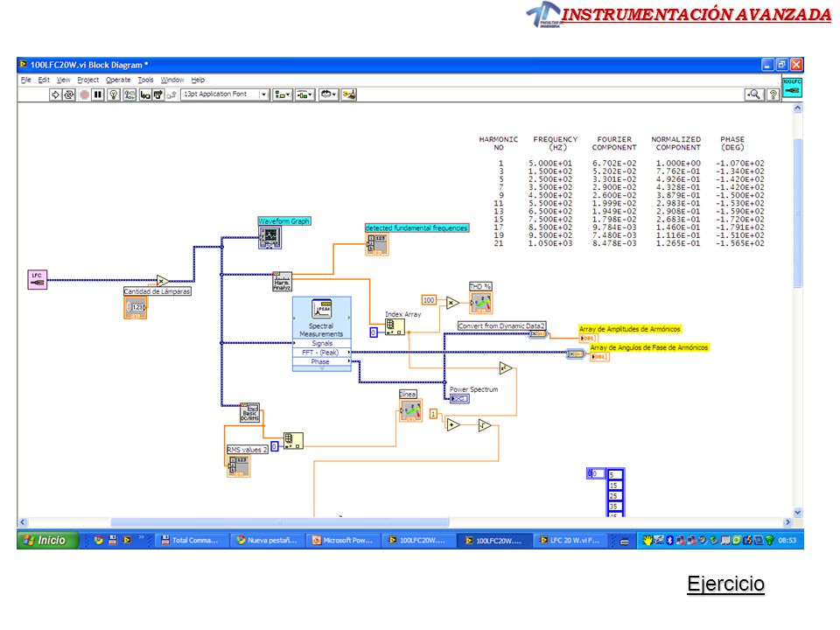Viewport: 840px width, 630px height.
Task: Select the Power Spectrum indicator terminal
Action: tap(459, 399)
